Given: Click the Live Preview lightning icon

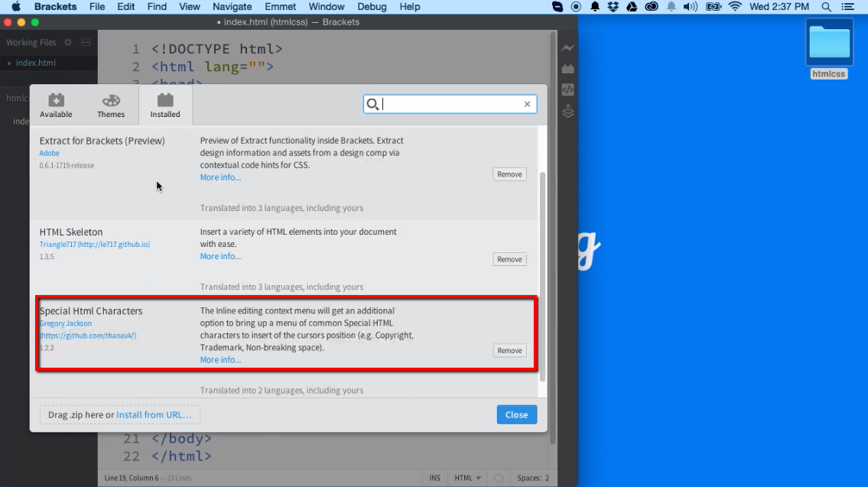Looking at the screenshot, I should [x=567, y=48].
